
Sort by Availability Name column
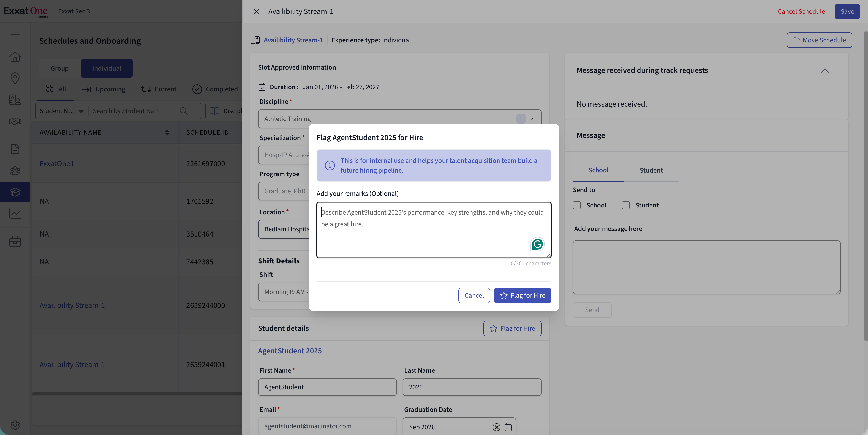[x=167, y=132]
